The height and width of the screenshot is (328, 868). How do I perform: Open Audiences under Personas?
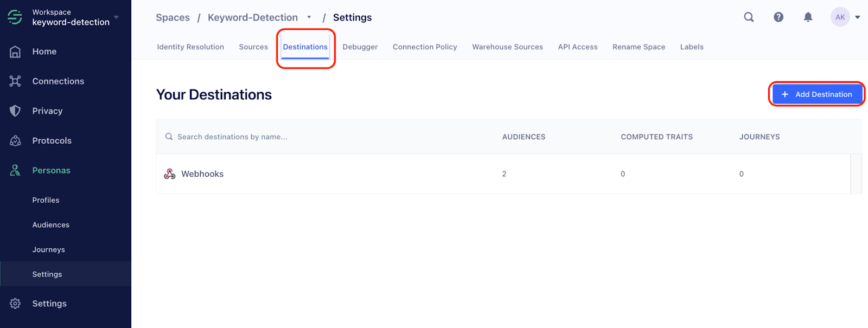50,225
